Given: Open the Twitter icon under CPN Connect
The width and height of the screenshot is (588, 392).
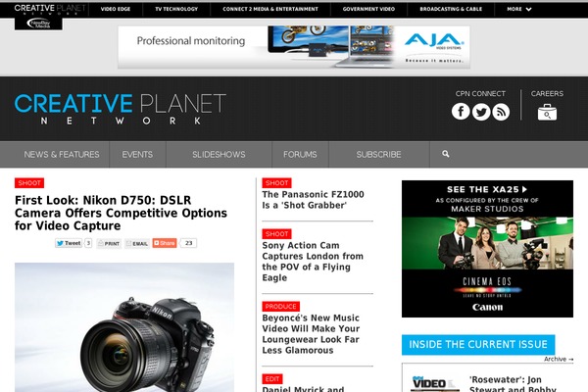Looking at the screenshot, I should [481, 112].
